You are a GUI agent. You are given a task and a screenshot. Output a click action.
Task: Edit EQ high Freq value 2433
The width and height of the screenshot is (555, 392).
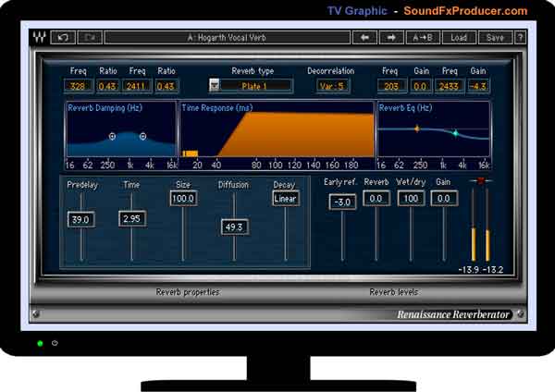point(449,86)
